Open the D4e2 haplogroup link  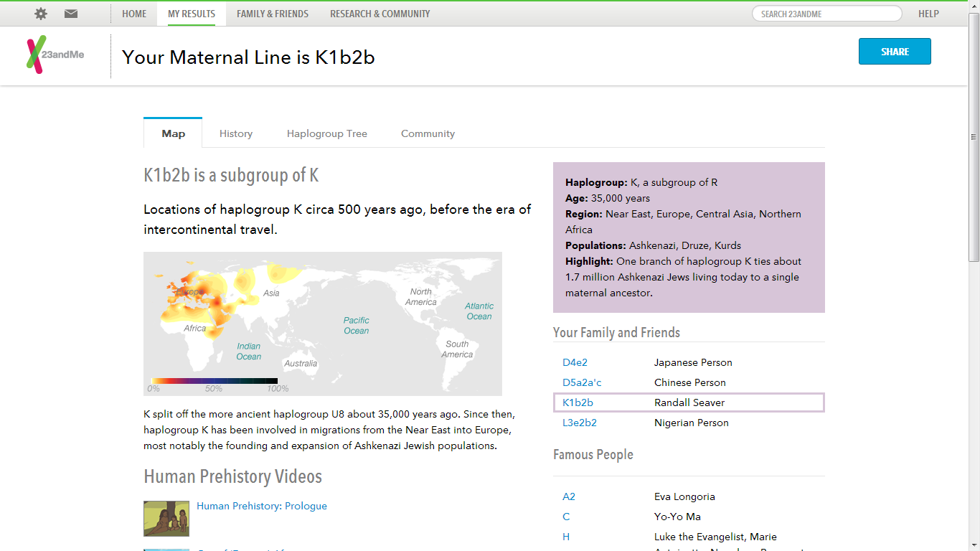[574, 362]
